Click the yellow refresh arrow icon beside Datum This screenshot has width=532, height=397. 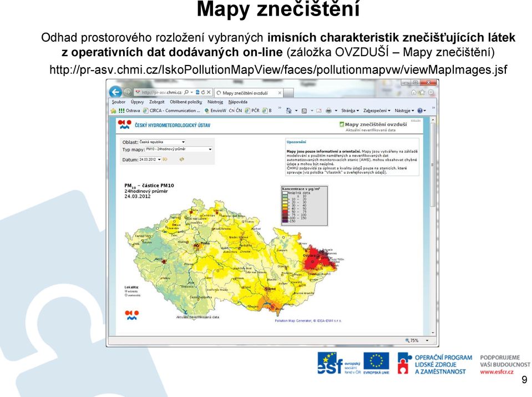pyautogui.click(x=182, y=159)
